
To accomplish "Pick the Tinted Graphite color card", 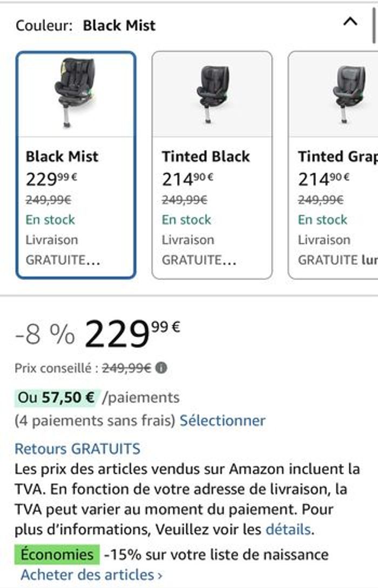I will point(333,165).
